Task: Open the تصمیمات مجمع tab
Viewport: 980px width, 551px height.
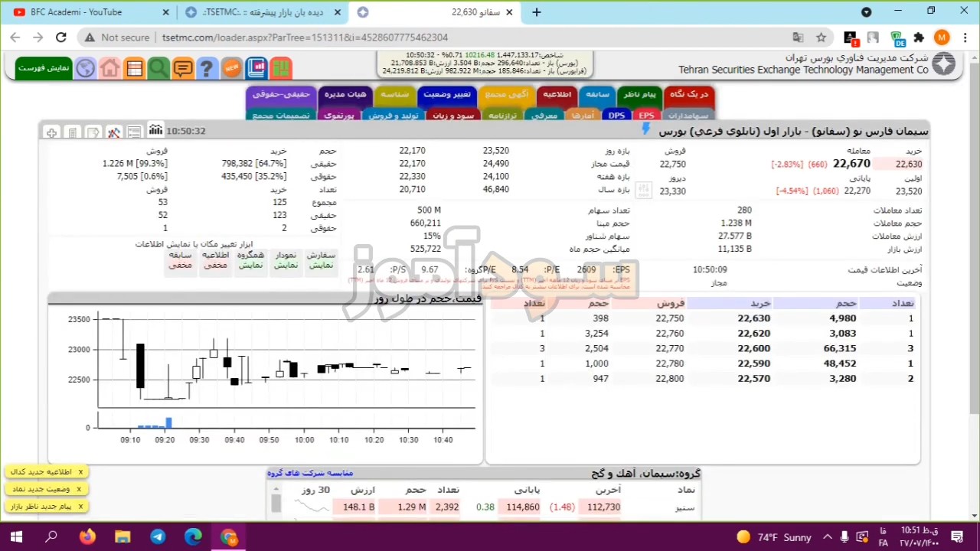Action: pyautogui.click(x=281, y=116)
